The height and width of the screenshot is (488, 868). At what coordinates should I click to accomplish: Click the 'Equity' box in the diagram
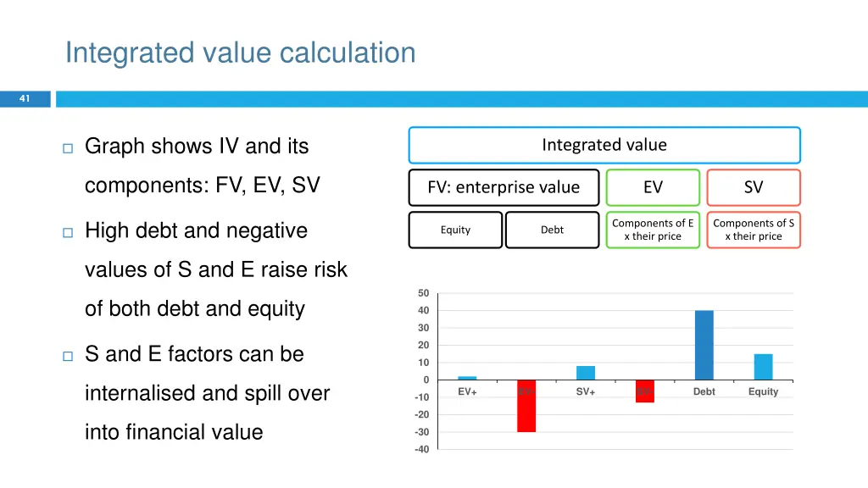click(x=455, y=230)
